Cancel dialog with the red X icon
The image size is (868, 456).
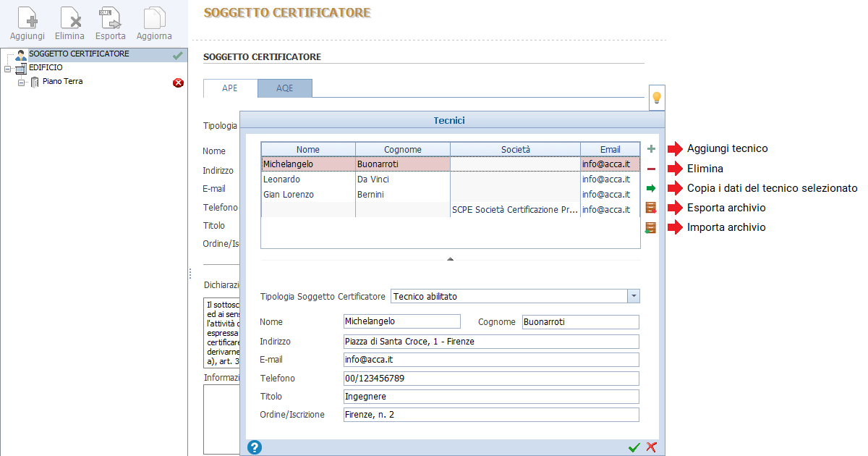point(651,447)
